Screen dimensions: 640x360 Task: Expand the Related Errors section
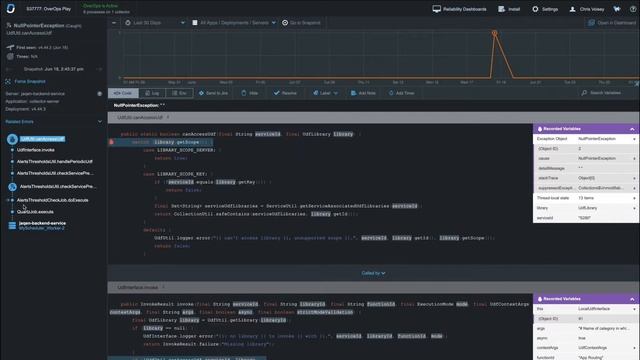coord(100,122)
